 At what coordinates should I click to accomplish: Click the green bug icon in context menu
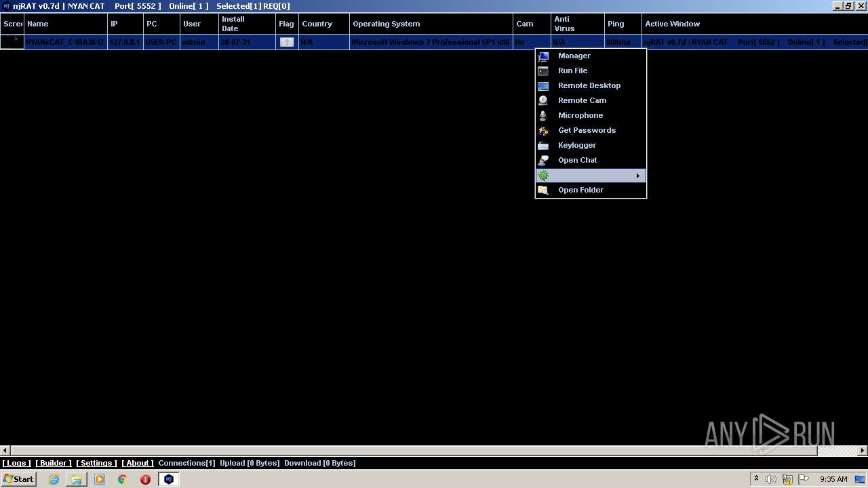pos(543,176)
